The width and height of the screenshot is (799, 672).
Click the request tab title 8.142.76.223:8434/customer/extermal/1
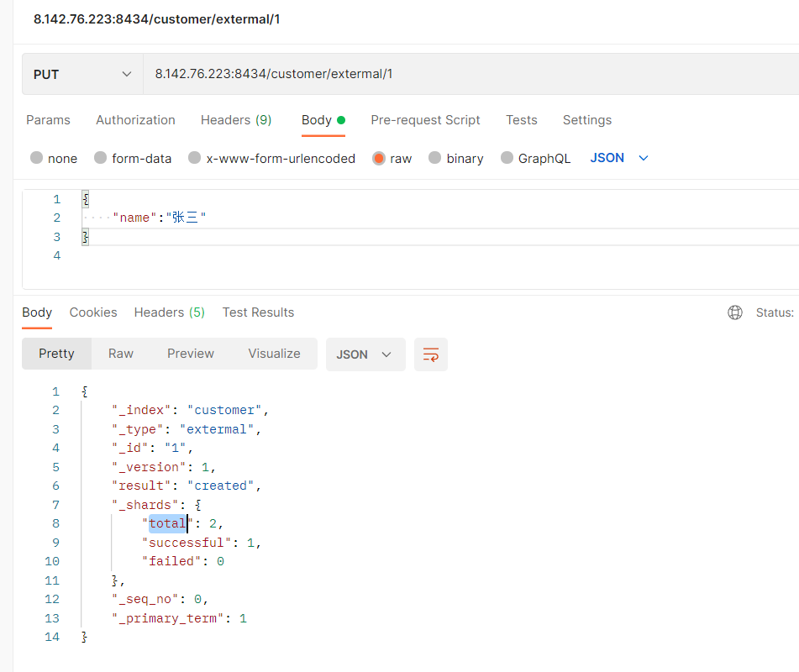pyautogui.click(x=156, y=19)
